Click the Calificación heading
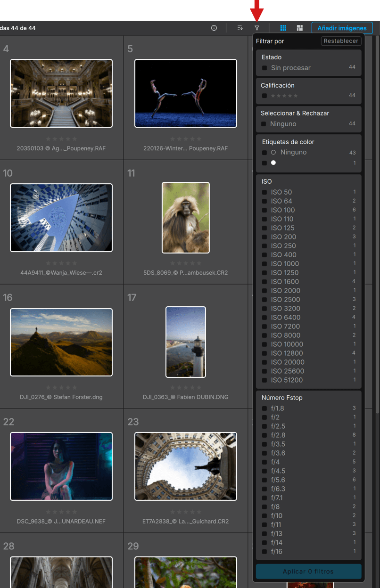This screenshot has width=380, height=588. [x=278, y=85]
